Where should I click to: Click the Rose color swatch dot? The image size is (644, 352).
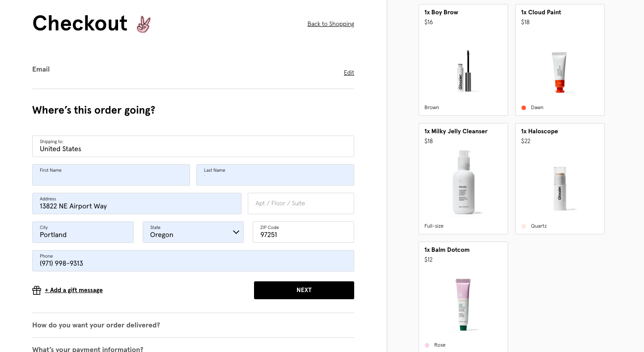(x=427, y=345)
